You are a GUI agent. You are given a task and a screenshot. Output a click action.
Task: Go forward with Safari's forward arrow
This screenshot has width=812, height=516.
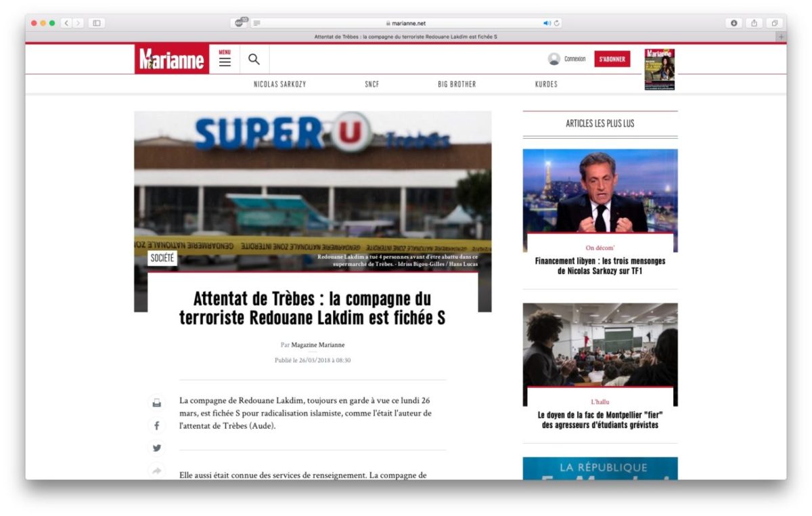(78, 23)
